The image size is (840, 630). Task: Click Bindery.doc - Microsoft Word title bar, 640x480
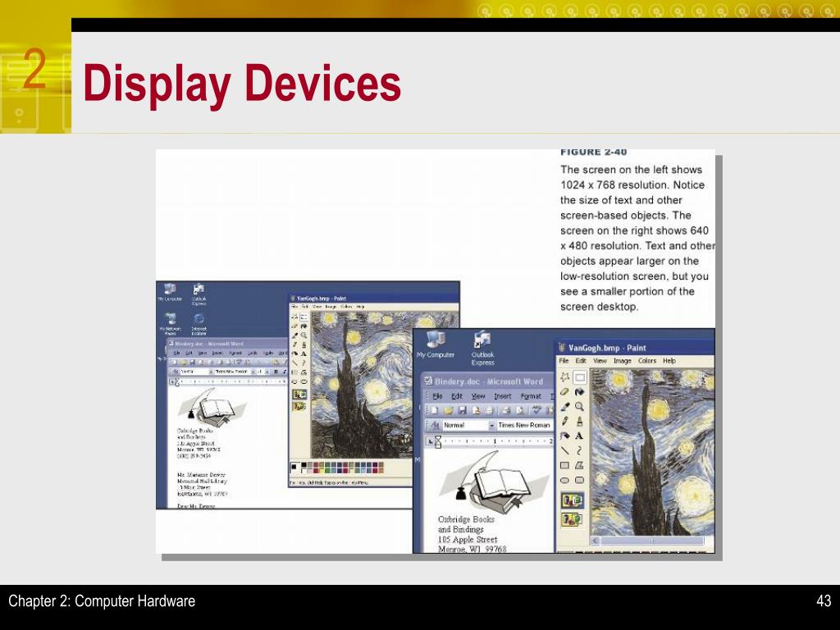click(487, 381)
